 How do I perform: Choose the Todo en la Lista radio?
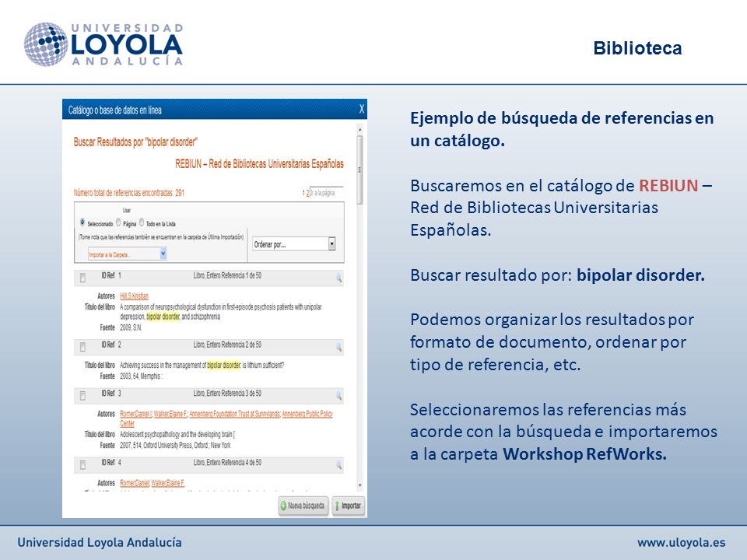(142, 222)
